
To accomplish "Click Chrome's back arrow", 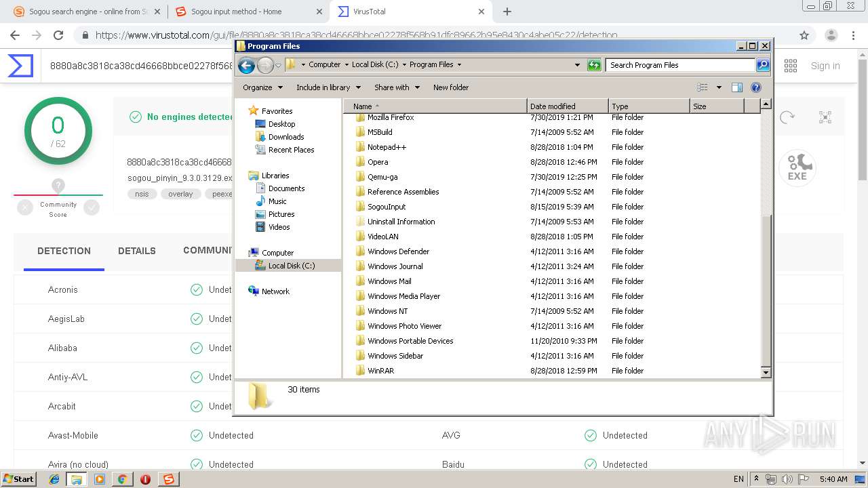I will point(15,35).
